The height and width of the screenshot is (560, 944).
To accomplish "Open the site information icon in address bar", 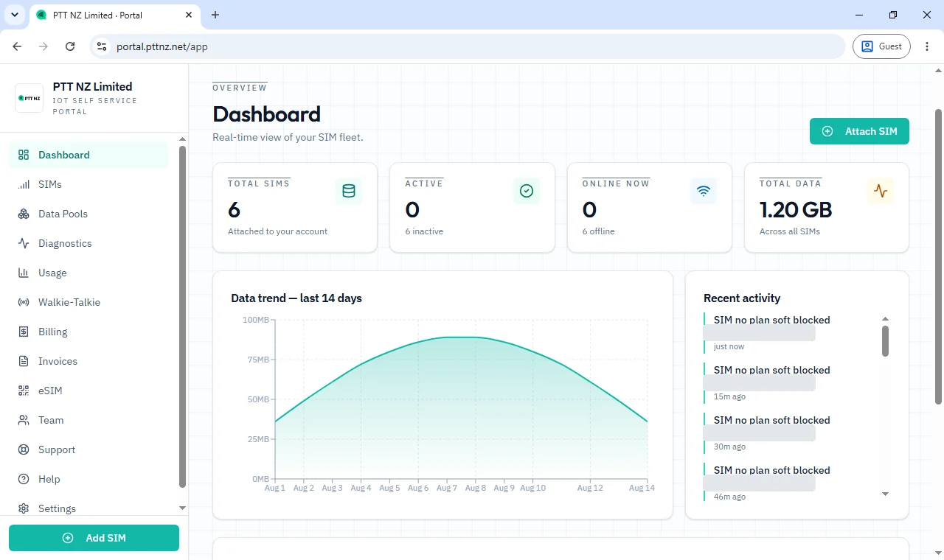I will click(x=102, y=46).
